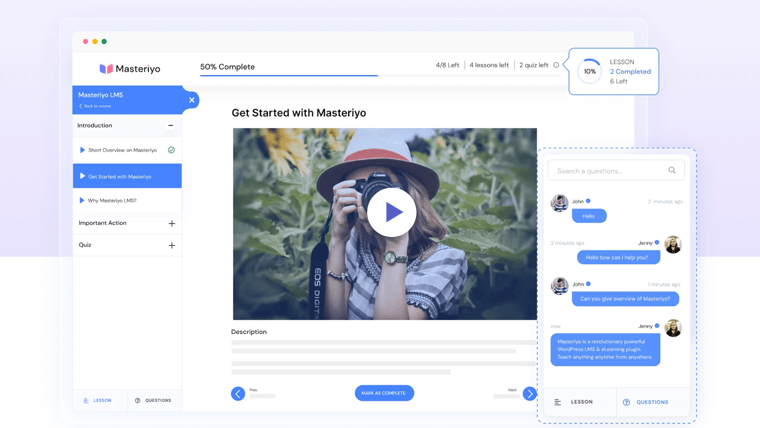Click the Hello chat bubble
This screenshot has height=428, width=760.
[x=589, y=216]
